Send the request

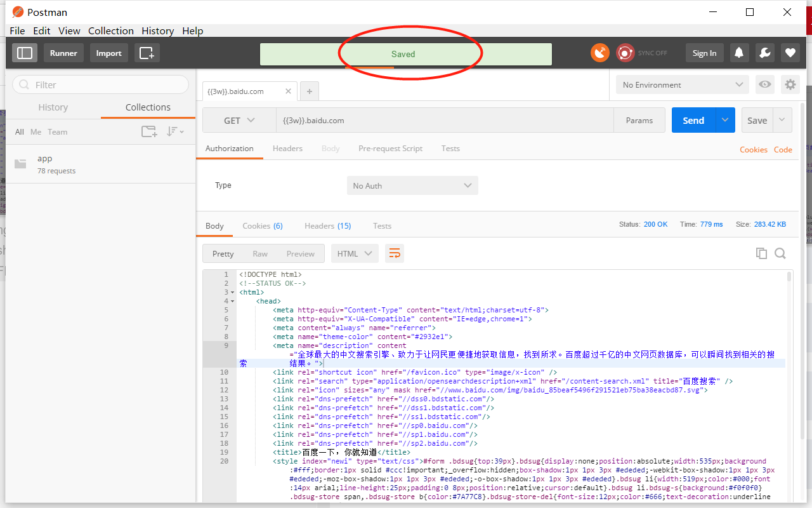click(x=693, y=120)
